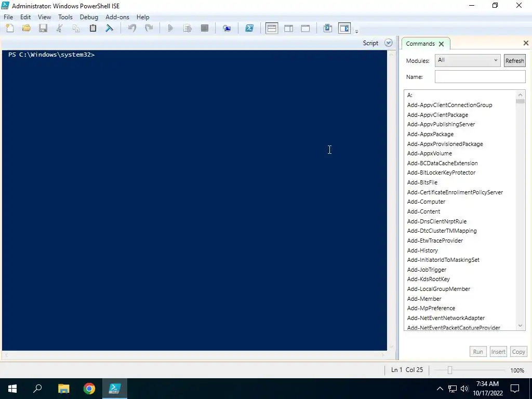Open the Tools menu
Viewport: 532px width, 399px height.
coord(65,17)
